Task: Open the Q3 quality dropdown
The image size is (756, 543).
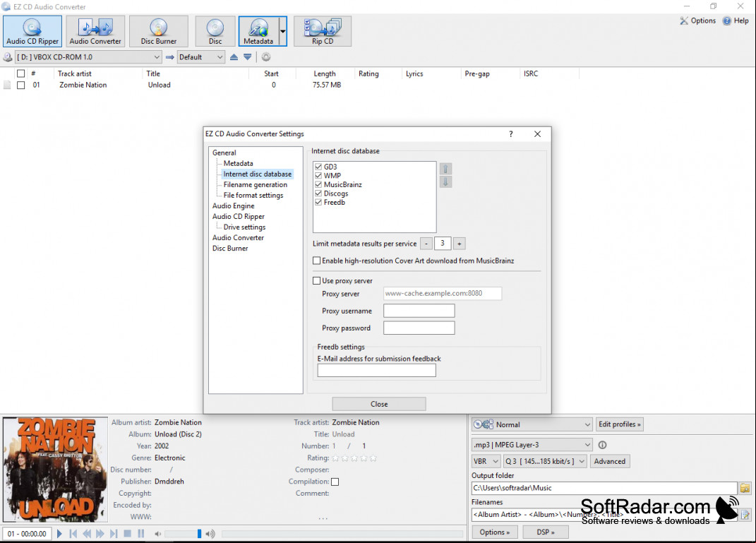Action: pyautogui.click(x=545, y=462)
